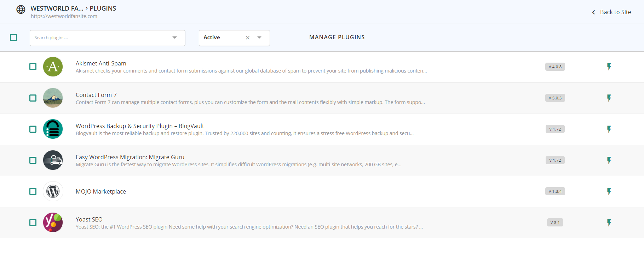Click the BlogVault description text
This screenshot has height=259, width=644.
click(x=245, y=133)
